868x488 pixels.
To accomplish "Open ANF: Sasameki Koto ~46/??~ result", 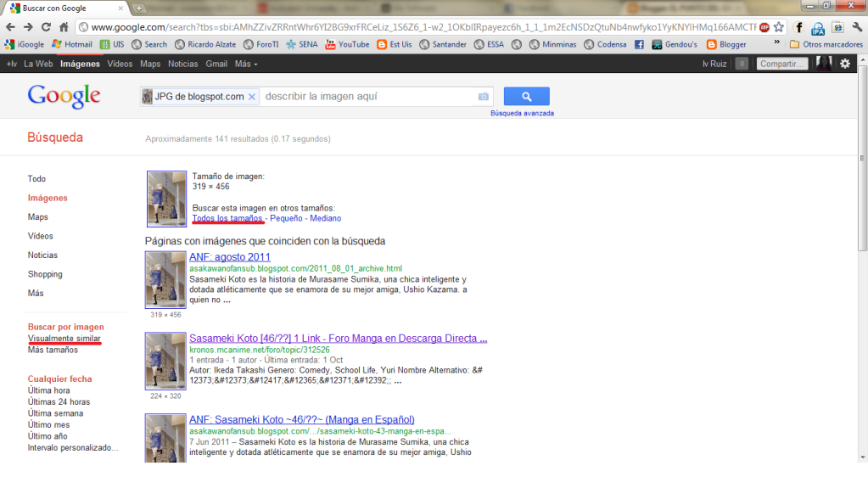I will pyautogui.click(x=302, y=420).
